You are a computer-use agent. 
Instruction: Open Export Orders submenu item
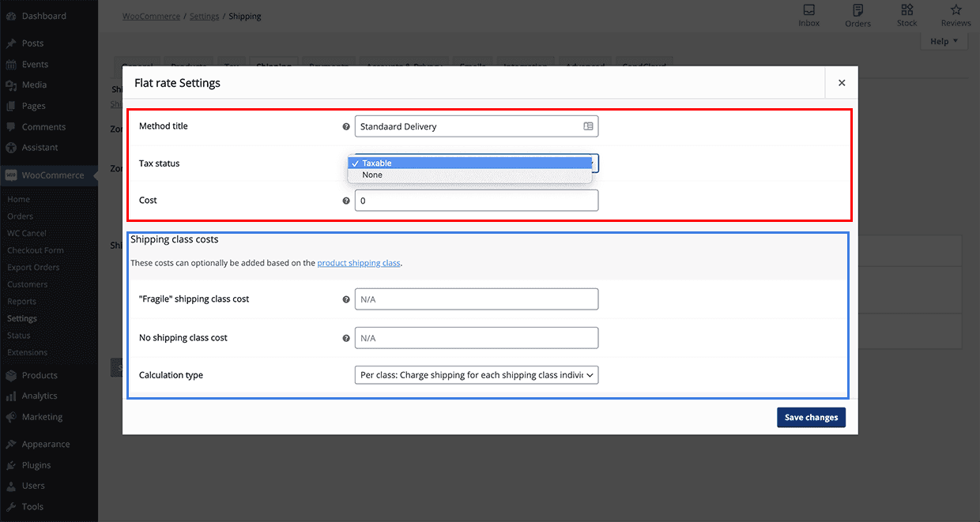pos(33,267)
